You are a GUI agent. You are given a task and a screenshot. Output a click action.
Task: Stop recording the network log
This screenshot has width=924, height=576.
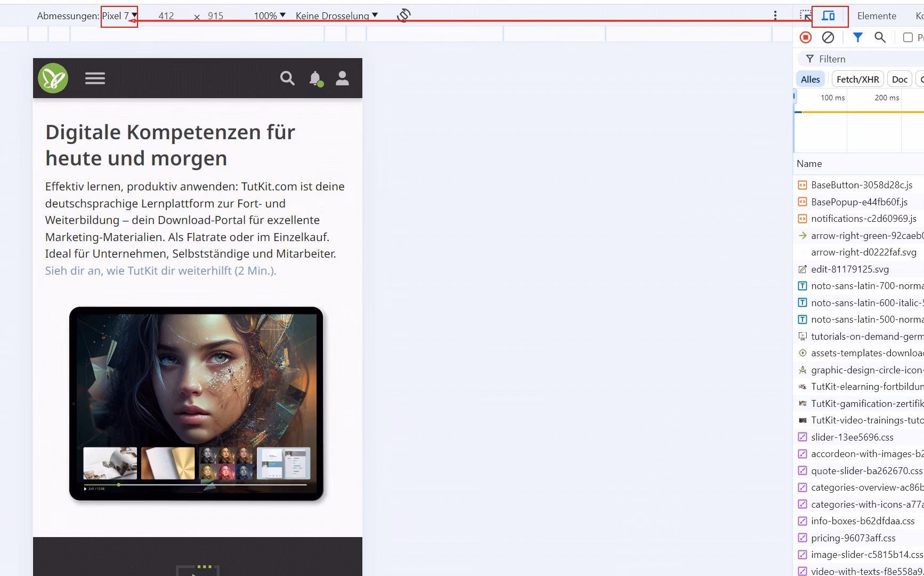coord(806,37)
